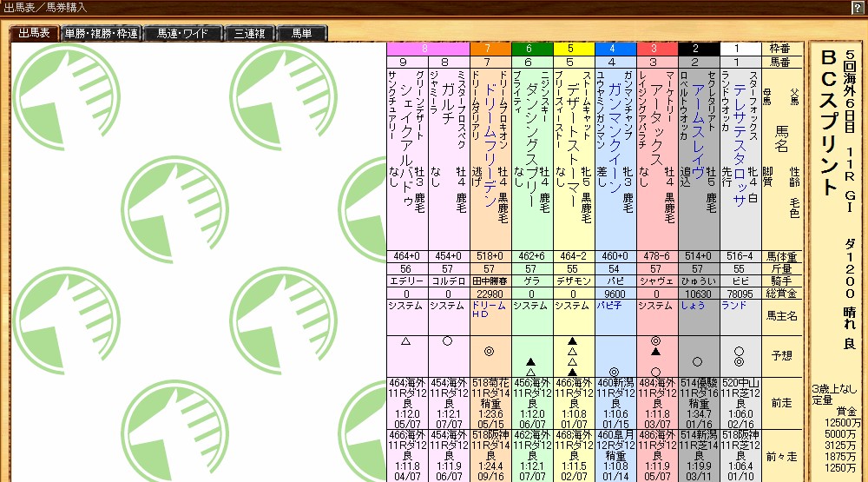
Task: Click jockey name コルデロ
Action: click(449, 281)
